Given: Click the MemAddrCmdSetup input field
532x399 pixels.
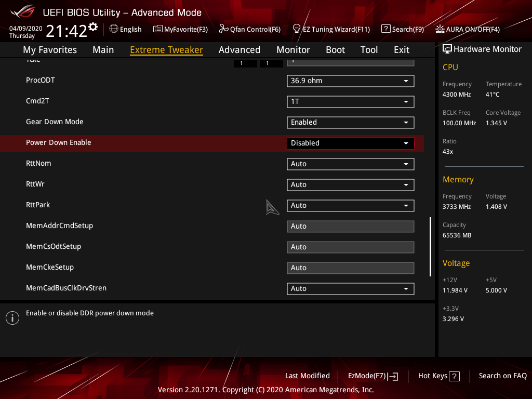Looking at the screenshot, I should (x=350, y=227).
